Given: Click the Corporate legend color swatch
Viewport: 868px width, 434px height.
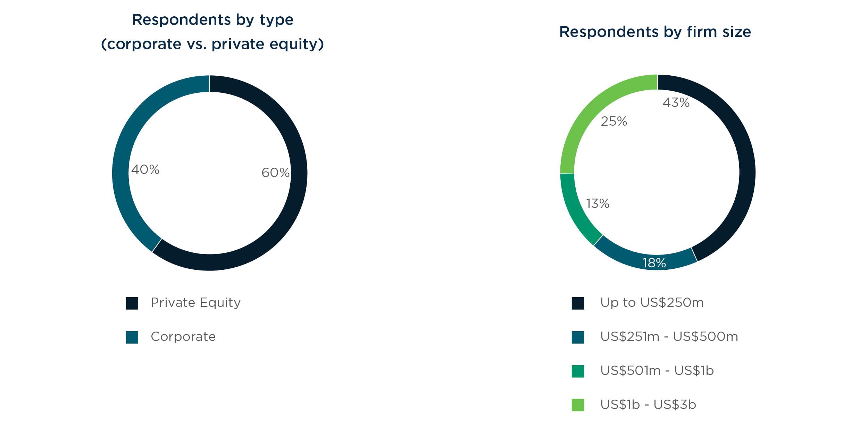Looking at the screenshot, I should point(132,337).
